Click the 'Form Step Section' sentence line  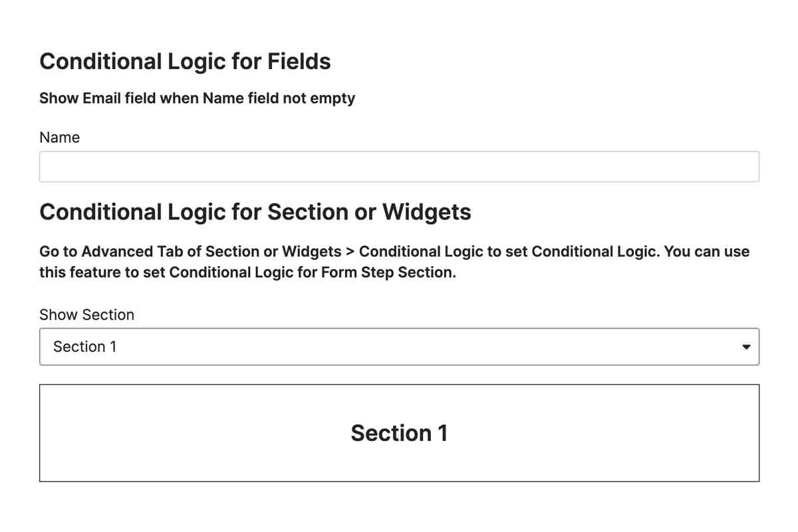[247, 273]
